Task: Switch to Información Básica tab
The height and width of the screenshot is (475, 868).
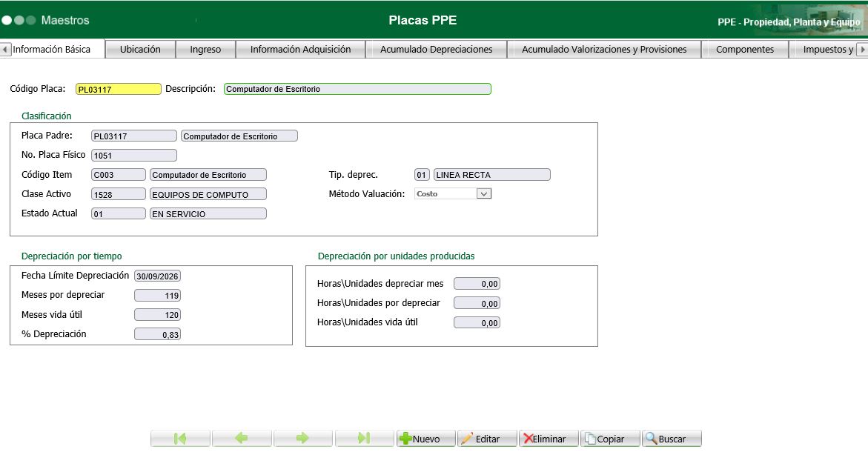Action: (51, 49)
